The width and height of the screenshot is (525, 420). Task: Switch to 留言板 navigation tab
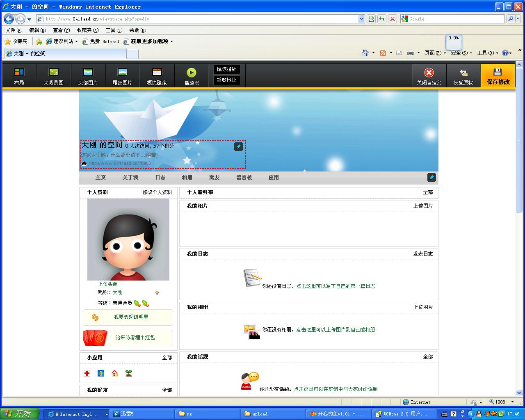point(244,178)
